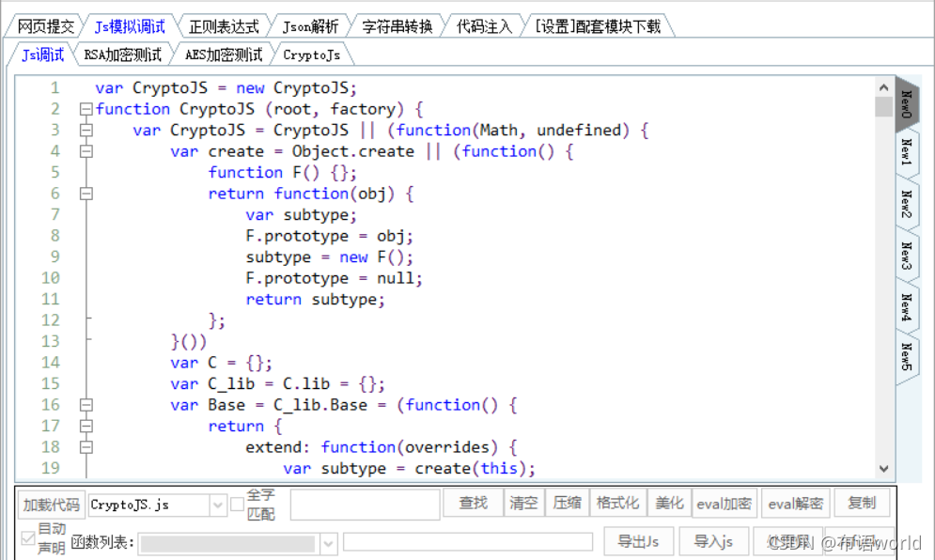Screen dimensions: 935x560
Task: Click 'var C = {};' on line 14
Action: point(221,363)
